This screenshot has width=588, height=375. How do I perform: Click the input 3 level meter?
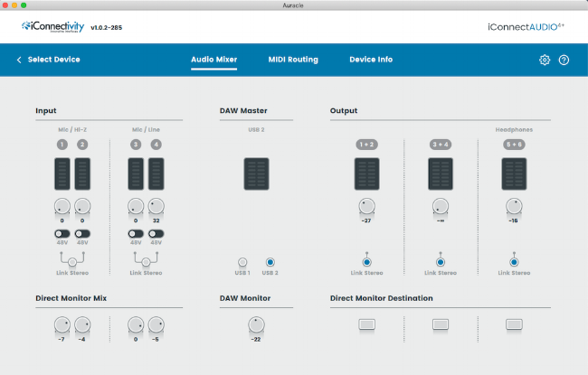pos(136,173)
